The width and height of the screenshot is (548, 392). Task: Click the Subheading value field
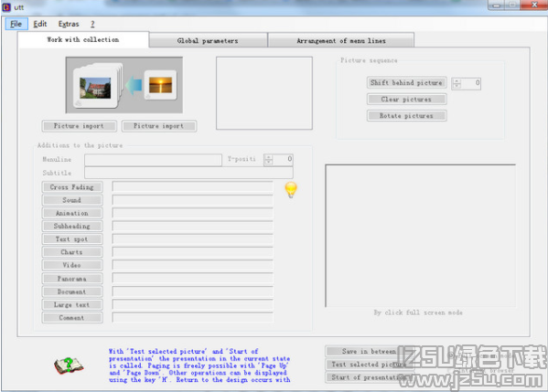192,227
